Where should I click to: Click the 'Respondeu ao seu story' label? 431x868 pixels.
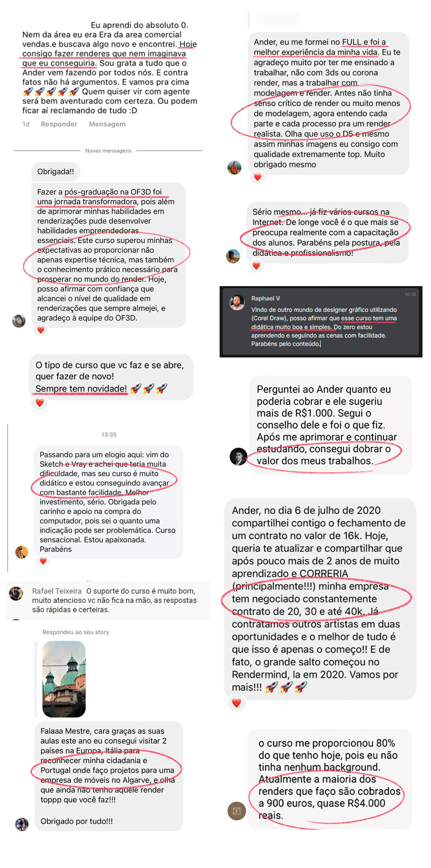point(76,632)
